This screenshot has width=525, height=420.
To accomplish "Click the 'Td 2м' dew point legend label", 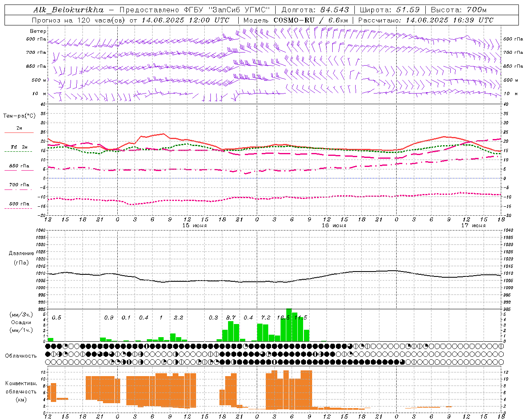I will tap(19, 147).
